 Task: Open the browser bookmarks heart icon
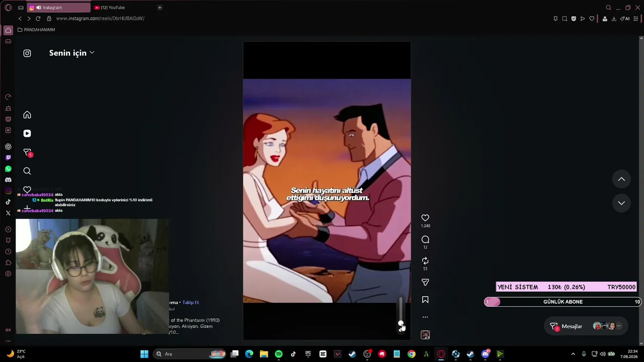592,19
